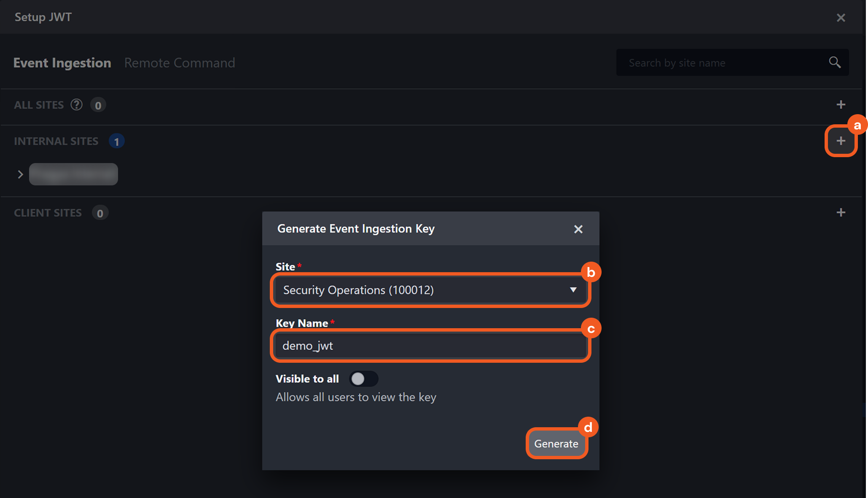Click the Site dropdown arrow

[x=573, y=290]
